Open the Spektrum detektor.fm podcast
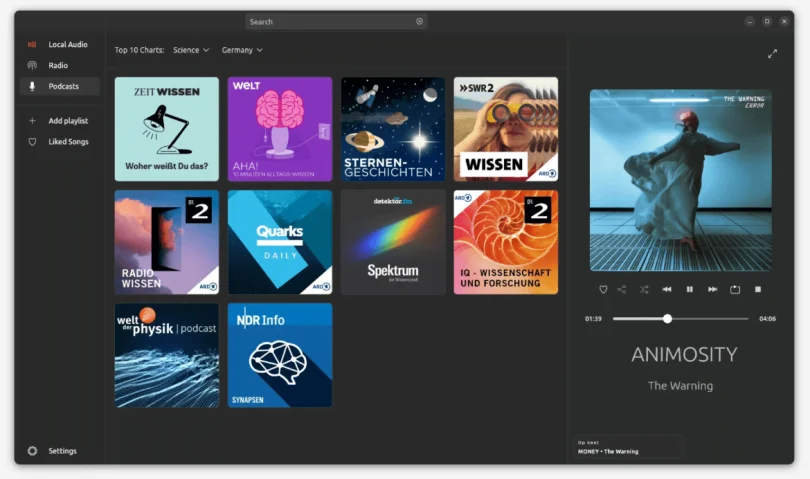Viewport: 810px width, 479px height. pos(393,242)
